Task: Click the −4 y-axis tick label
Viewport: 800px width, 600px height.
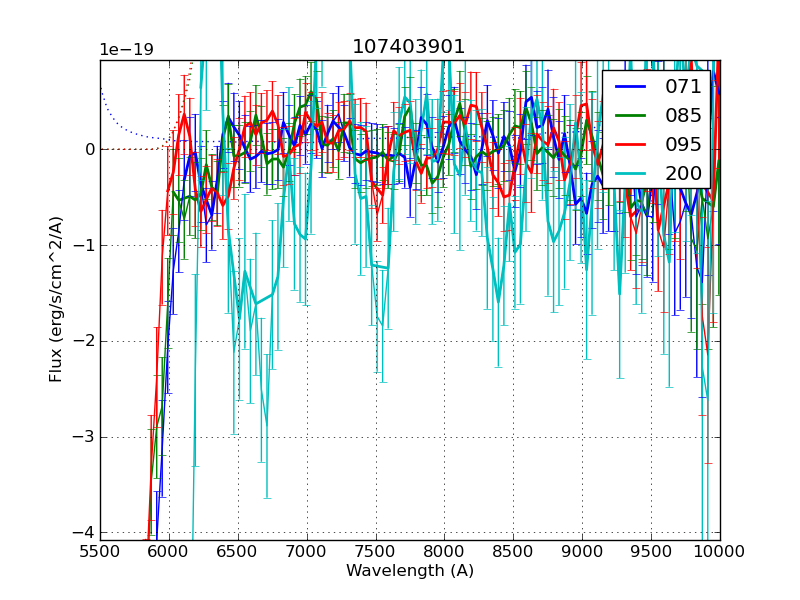Action: tap(84, 532)
